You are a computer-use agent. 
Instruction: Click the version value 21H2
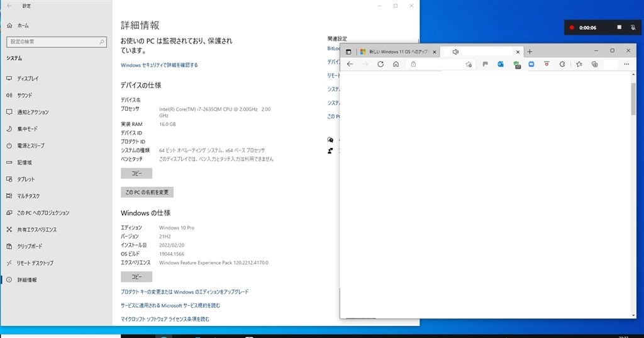(x=165, y=237)
